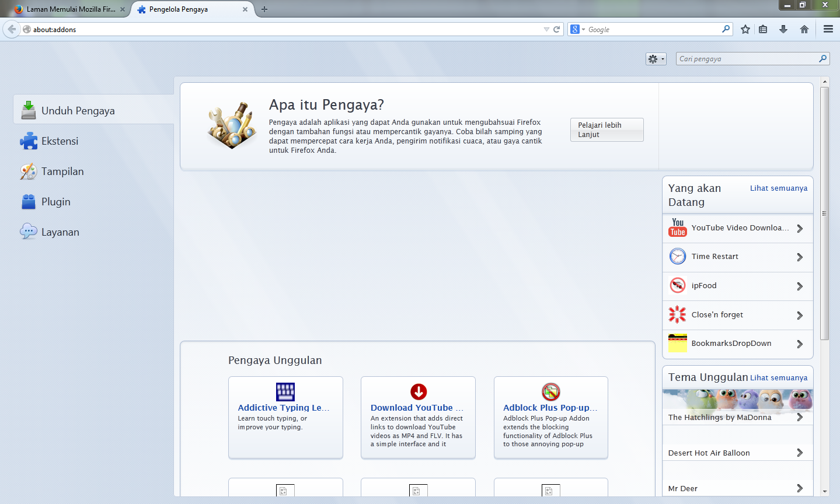Image resolution: width=840 pixels, height=504 pixels.
Task: Click the magnifier in Cari pengaya box
Action: [x=822, y=58]
